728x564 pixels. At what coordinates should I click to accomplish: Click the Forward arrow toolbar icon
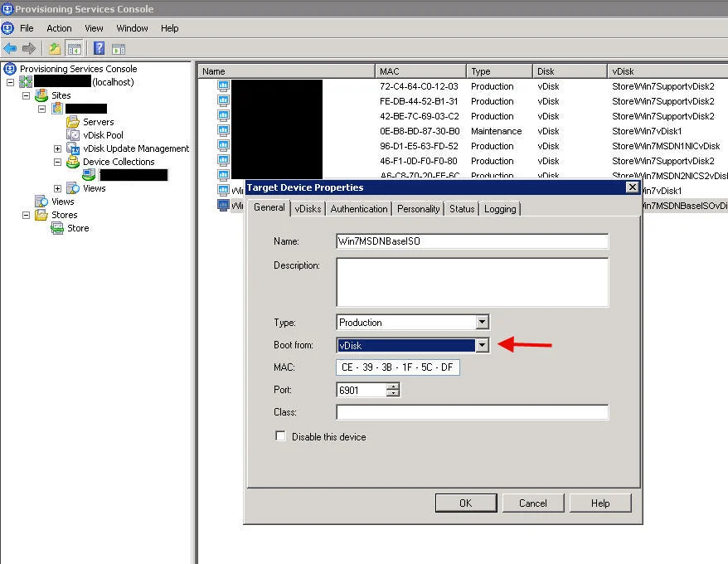coord(29,48)
